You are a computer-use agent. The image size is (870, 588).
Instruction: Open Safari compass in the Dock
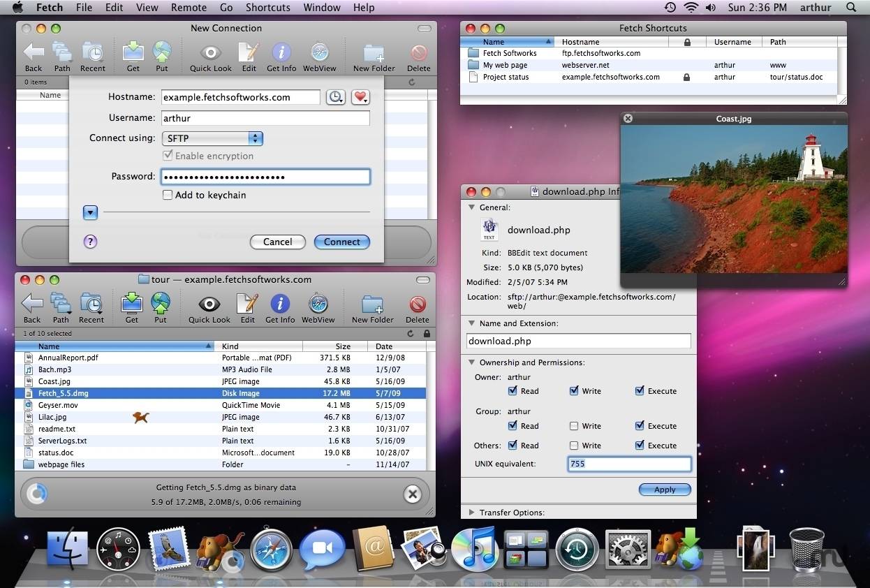point(271,550)
